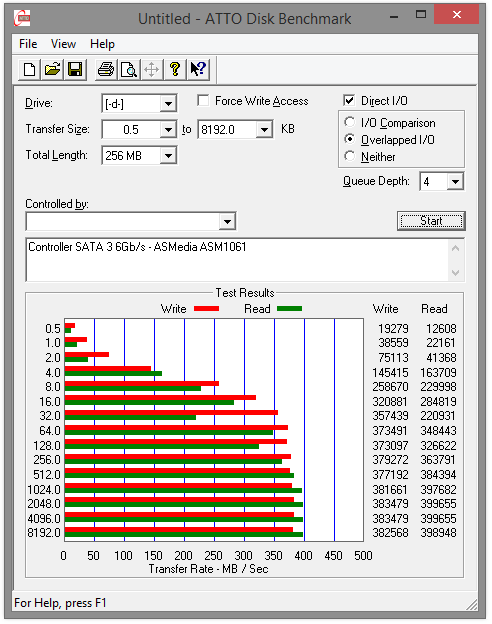
Task: Activate context help pointer icon
Action: (198, 70)
